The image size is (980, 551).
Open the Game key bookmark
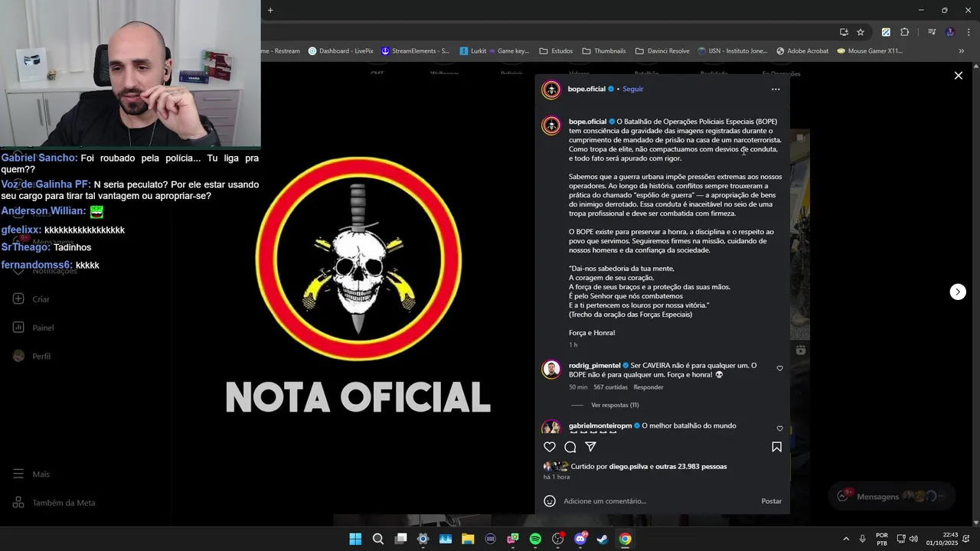coord(509,51)
